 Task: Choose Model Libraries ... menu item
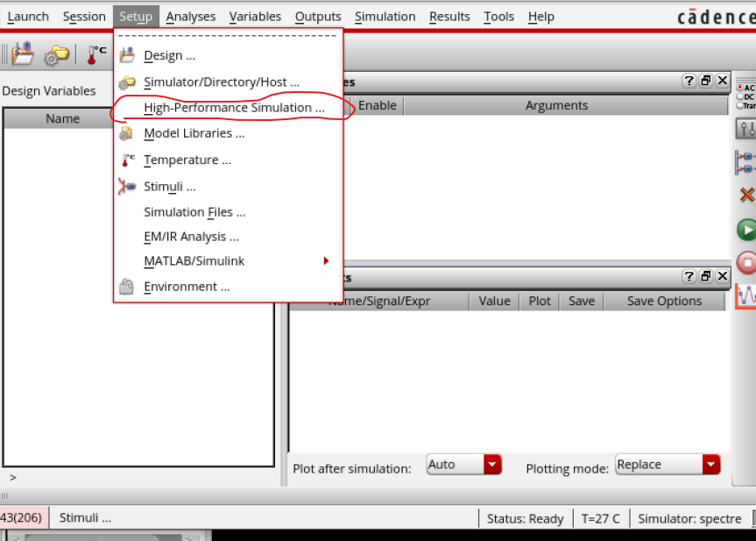coord(228,133)
